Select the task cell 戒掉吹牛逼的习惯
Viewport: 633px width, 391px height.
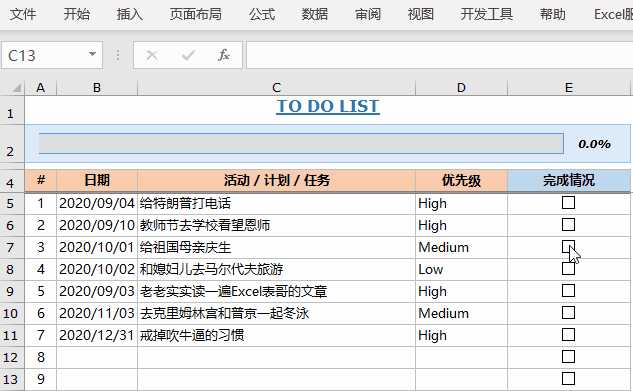(277, 335)
